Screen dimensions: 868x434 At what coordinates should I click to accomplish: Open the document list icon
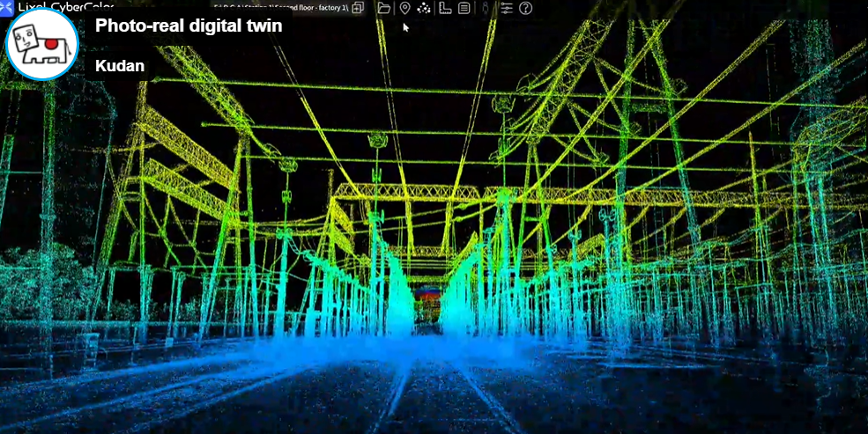464,8
